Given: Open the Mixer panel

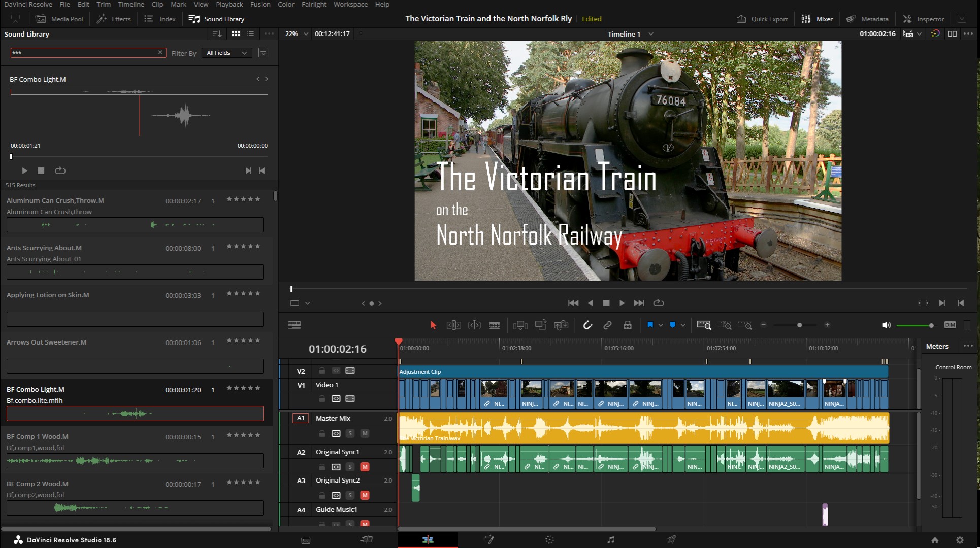Looking at the screenshot, I should (x=817, y=19).
